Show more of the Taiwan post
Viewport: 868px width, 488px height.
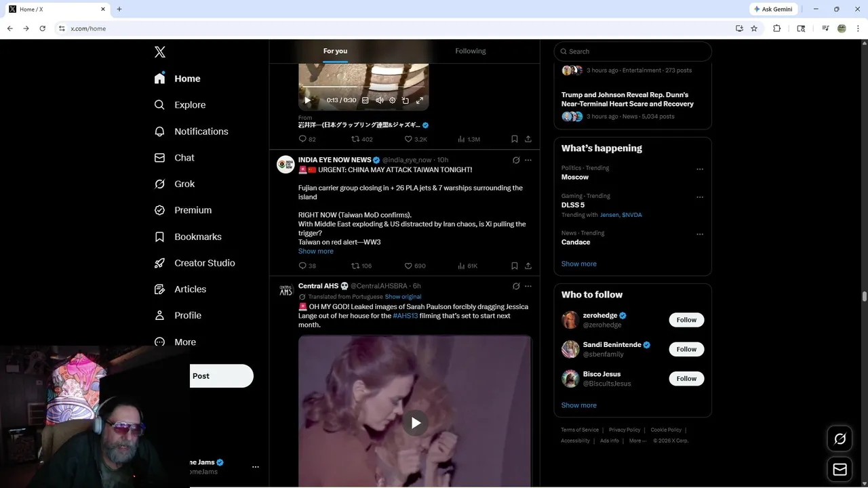(316, 251)
